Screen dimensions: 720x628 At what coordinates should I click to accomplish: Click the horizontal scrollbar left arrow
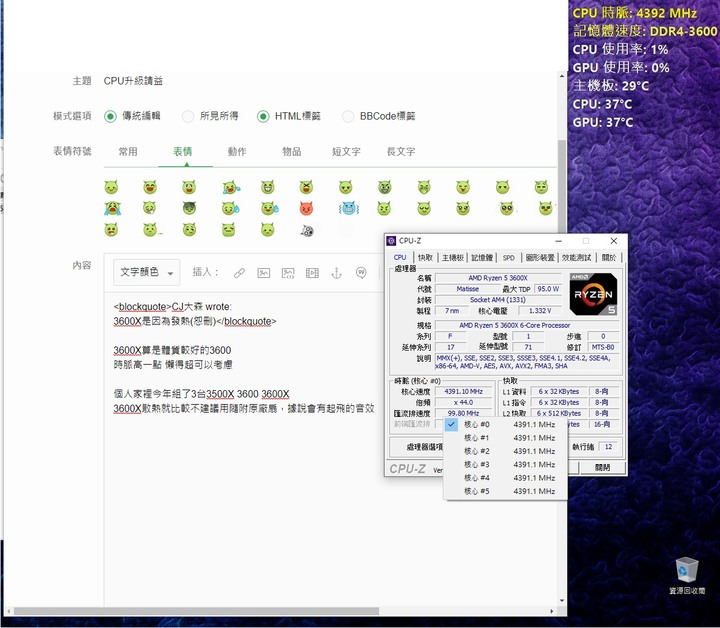click(x=9, y=611)
